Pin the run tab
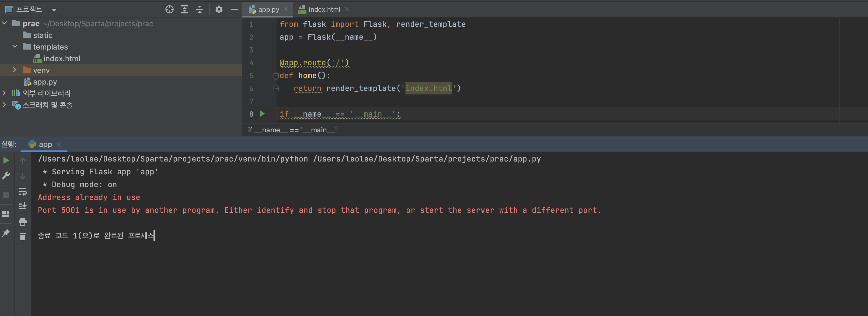The width and height of the screenshot is (868, 316). point(6,233)
